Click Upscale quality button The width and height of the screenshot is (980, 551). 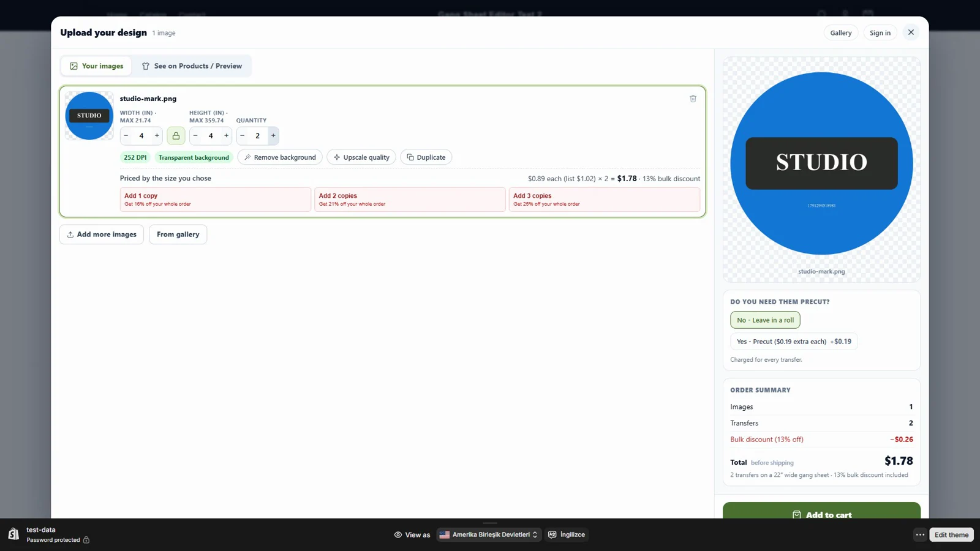tap(361, 157)
